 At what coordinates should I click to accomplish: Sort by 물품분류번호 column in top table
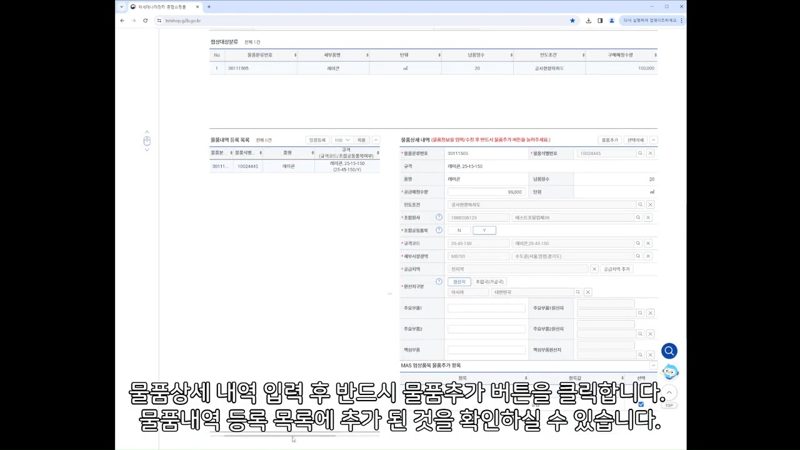coord(295,55)
